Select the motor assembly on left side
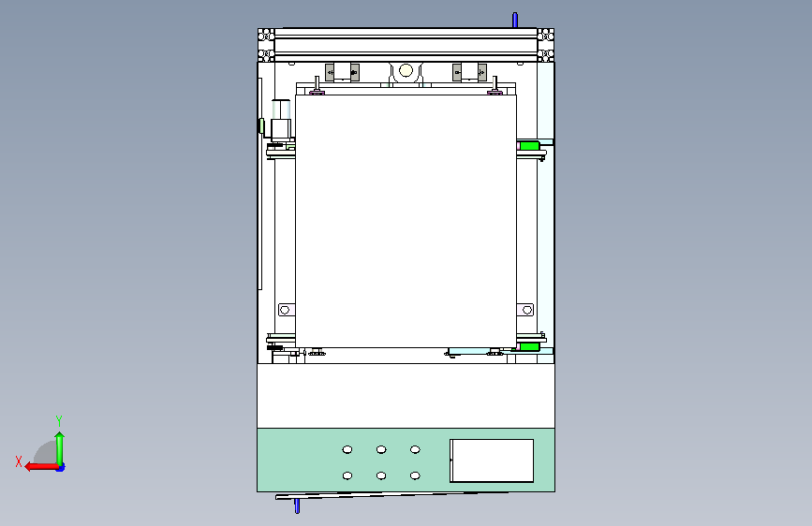812x526 pixels. [x=281, y=120]
